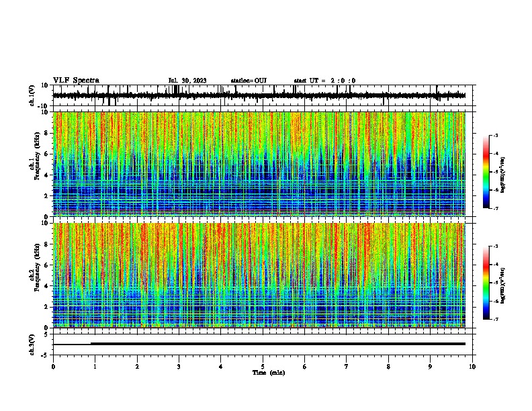532x411 pixels.
Task: Click the ch.1 color scale log(PSD) unit label
Action: coord(503,175)
